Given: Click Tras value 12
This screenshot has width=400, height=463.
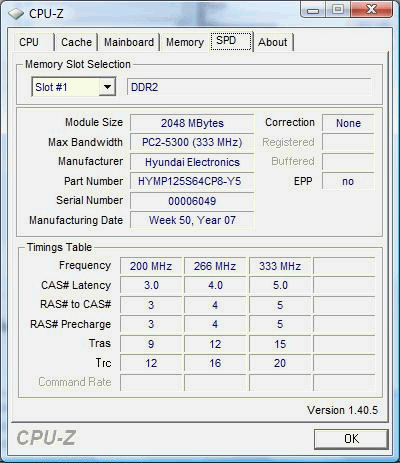Looking at the screenshot, I should tap(215, 344).
